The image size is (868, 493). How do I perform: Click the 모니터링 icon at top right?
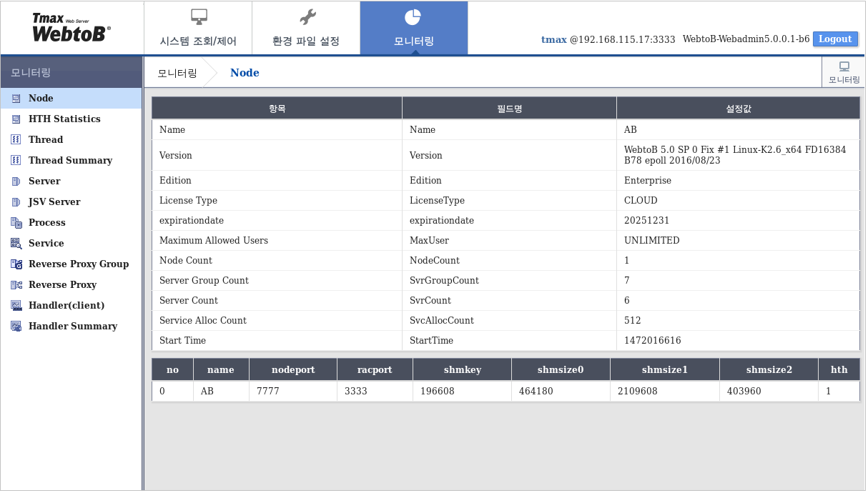844,72
